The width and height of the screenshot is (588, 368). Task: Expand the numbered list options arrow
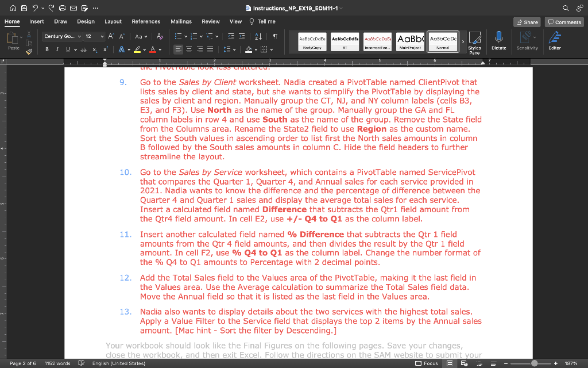pyautogui.click(x=201, y=36)
